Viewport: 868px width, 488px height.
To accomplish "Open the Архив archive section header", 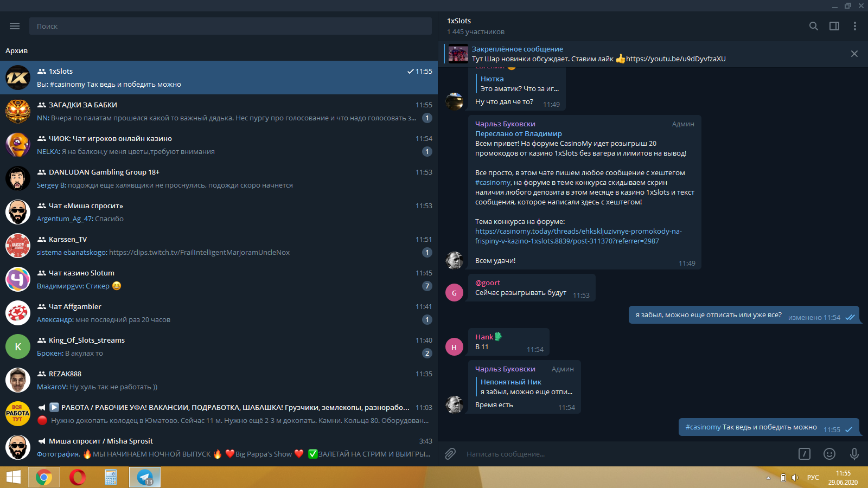I will (17, 50).
